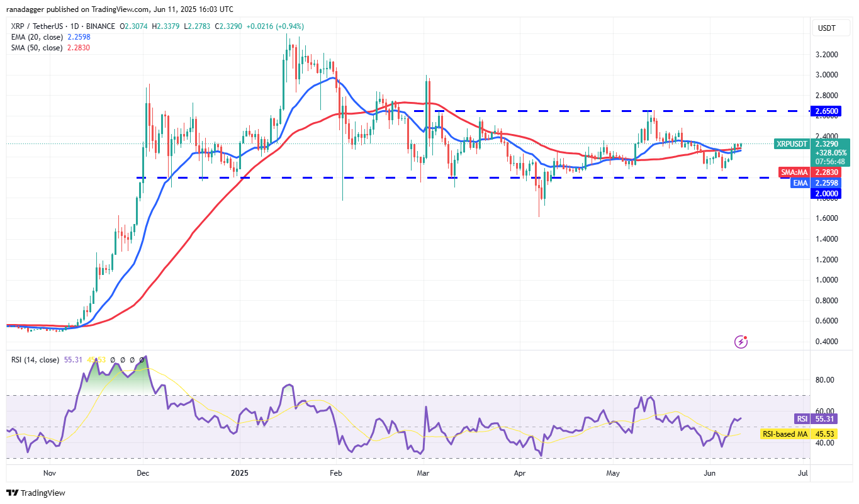Click the Dec label on time axis

142,473
